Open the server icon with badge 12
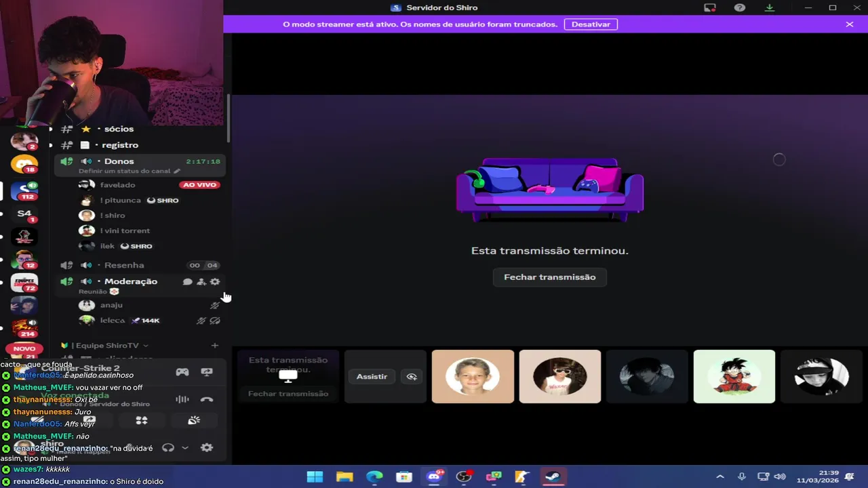 click(24, 260)
